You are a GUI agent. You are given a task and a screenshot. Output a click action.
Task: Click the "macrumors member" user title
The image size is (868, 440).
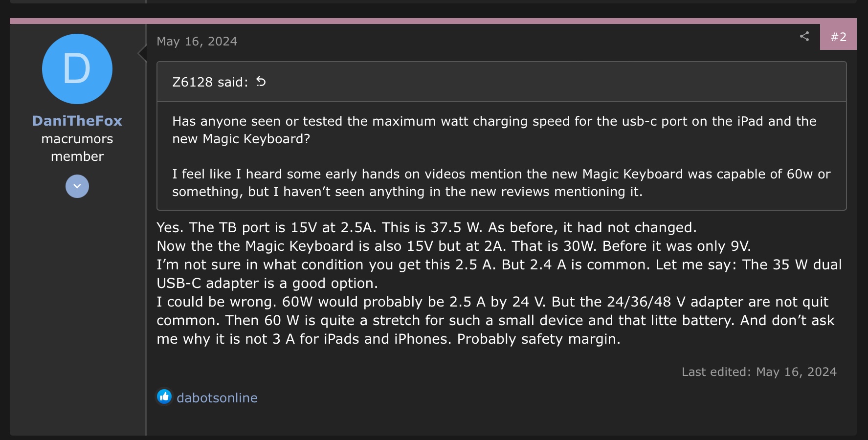tap(77, 148)
